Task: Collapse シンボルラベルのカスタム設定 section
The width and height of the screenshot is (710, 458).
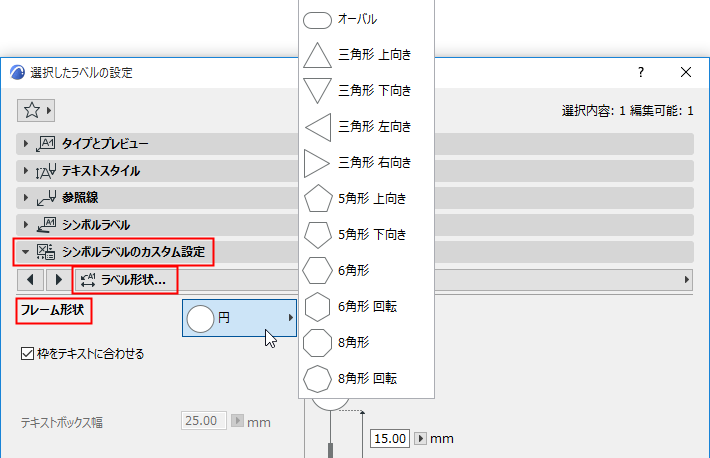Action: coord(26,252)
